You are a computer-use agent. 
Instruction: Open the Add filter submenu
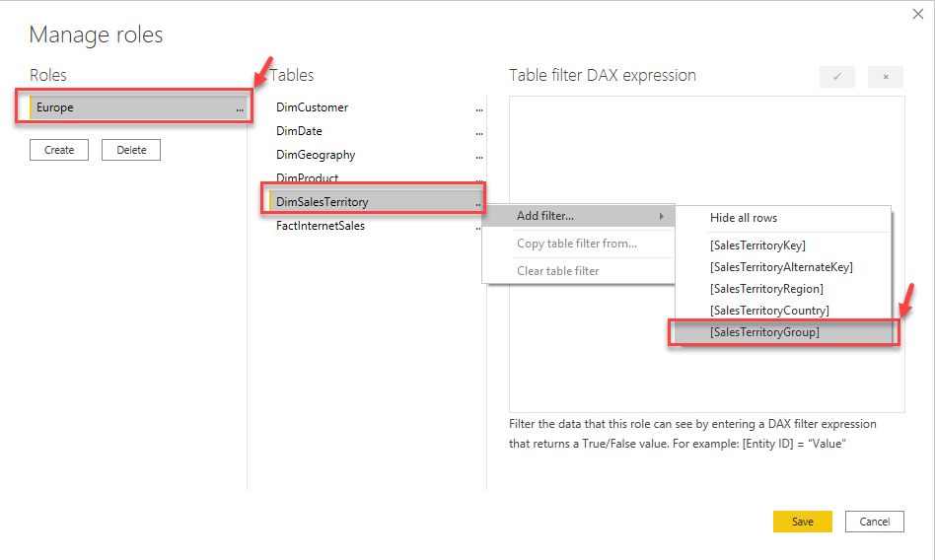[578, 216]
